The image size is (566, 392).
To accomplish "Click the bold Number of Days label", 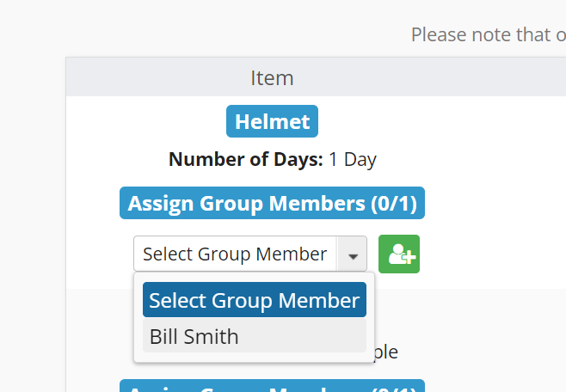I will pos(245,159).
